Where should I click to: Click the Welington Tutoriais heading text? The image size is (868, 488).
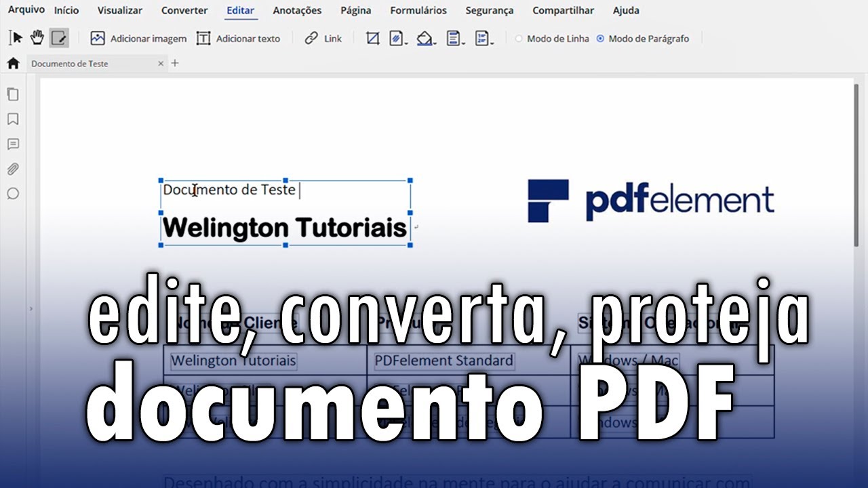[x=285, y=227]
